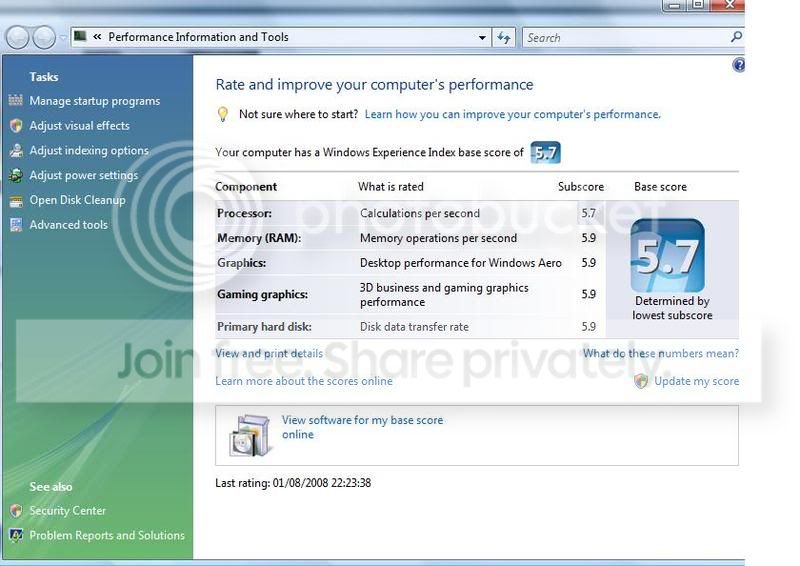Click View and print details link

[269, 353]
